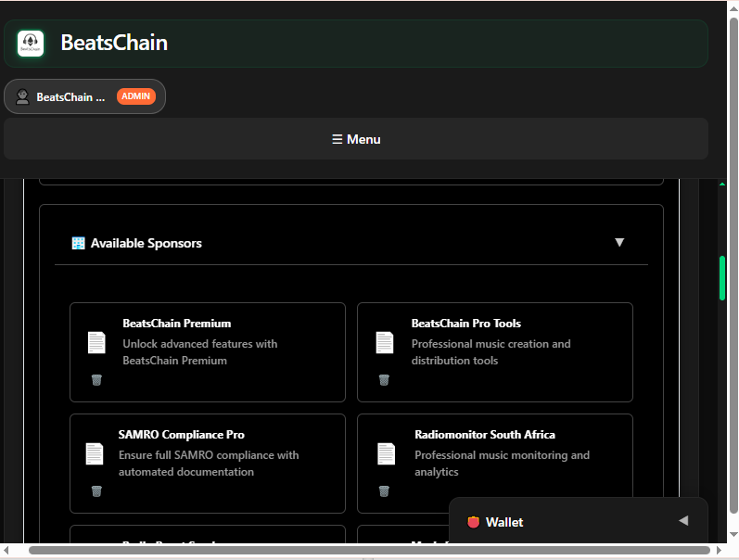
Task: Click 'Professional music monitoring and analytics' text
Action: (502, 464)
